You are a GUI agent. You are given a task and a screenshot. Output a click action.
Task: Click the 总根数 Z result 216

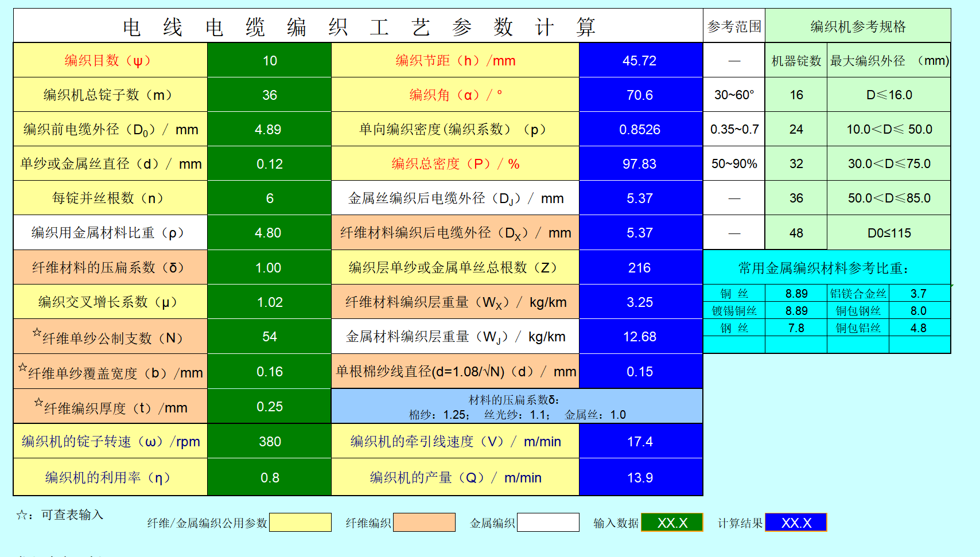(x=640, y=267)
